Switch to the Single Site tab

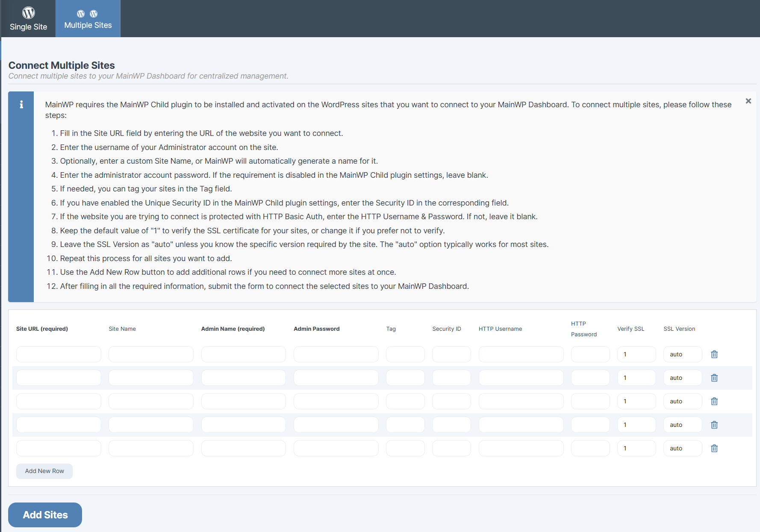tap(28, 18)
